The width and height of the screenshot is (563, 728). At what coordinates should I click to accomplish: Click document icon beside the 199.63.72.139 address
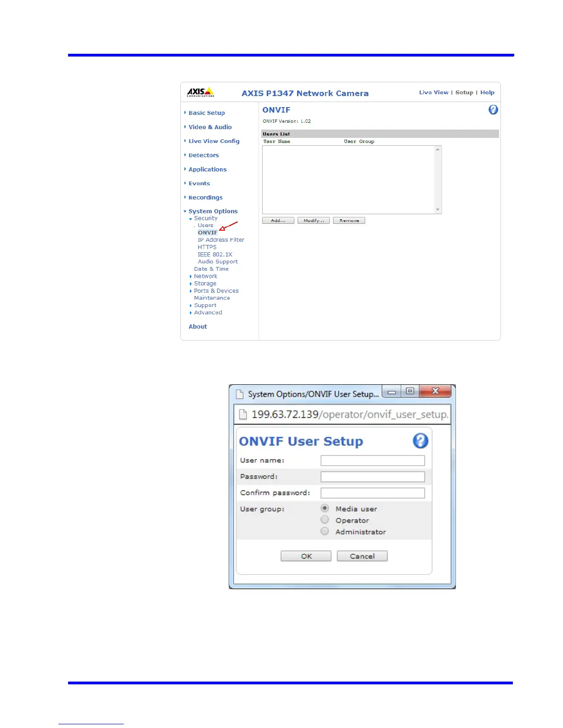[243, 415]
